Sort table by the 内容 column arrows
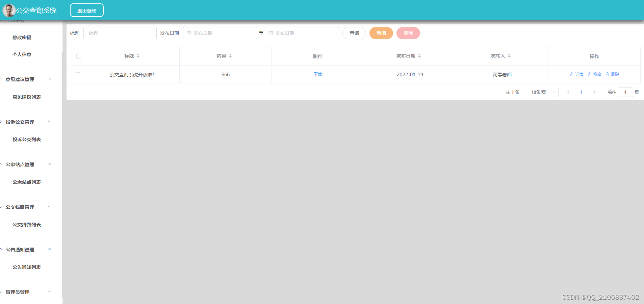 coord(230,56)
